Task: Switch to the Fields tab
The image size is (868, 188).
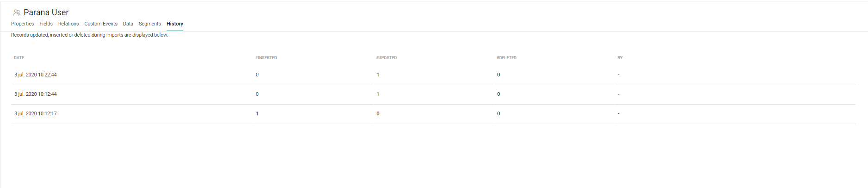Action: point(46,24)
